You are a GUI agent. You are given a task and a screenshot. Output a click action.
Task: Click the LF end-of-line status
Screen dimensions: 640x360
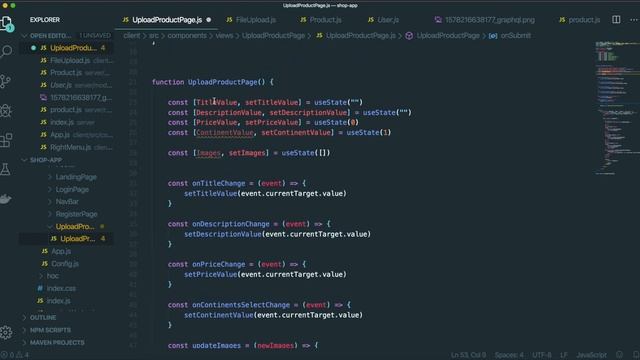coord(563,355)
